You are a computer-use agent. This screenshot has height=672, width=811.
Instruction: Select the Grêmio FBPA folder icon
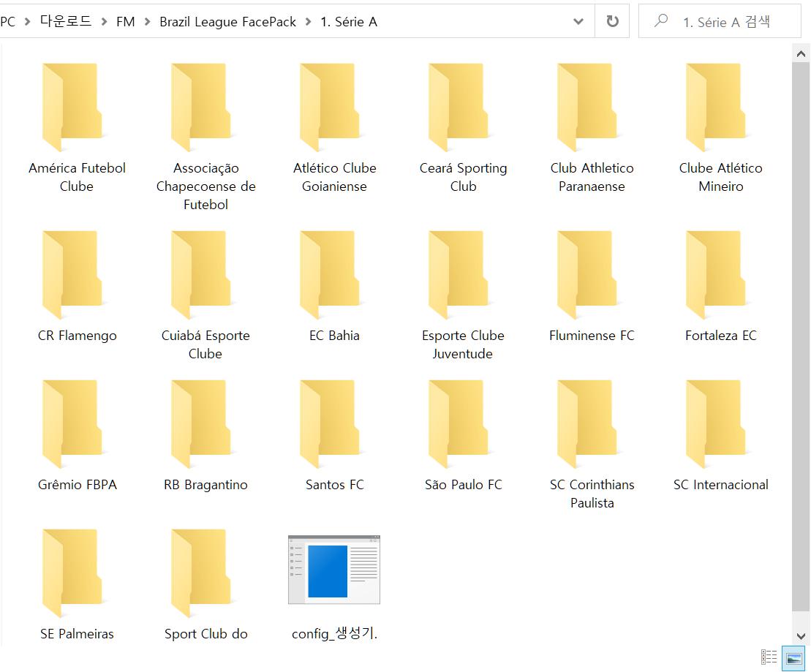click(72, 424)
